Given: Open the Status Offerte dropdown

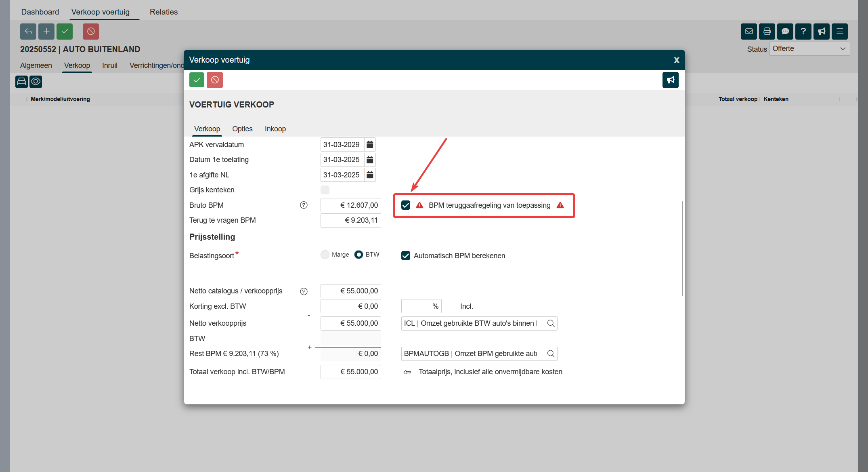Looking at the screenshot, I should coord(809,49).
